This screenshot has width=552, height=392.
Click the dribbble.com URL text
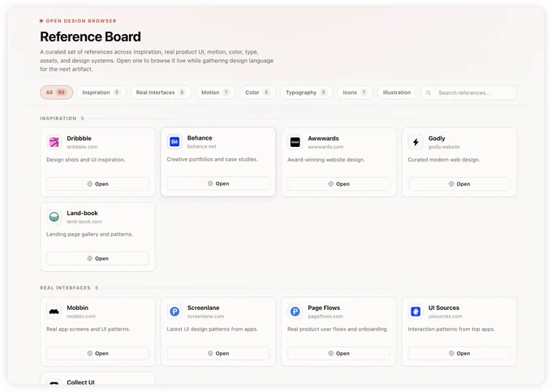(x=82, y=147)
